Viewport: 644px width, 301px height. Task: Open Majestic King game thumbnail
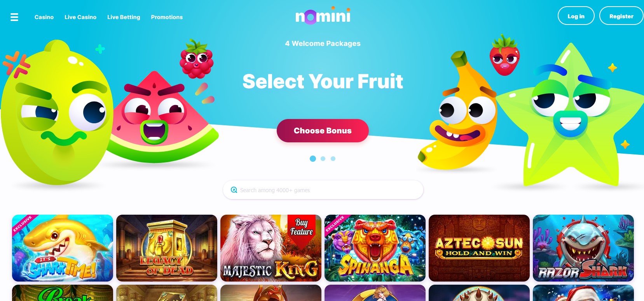pos(271,248)
